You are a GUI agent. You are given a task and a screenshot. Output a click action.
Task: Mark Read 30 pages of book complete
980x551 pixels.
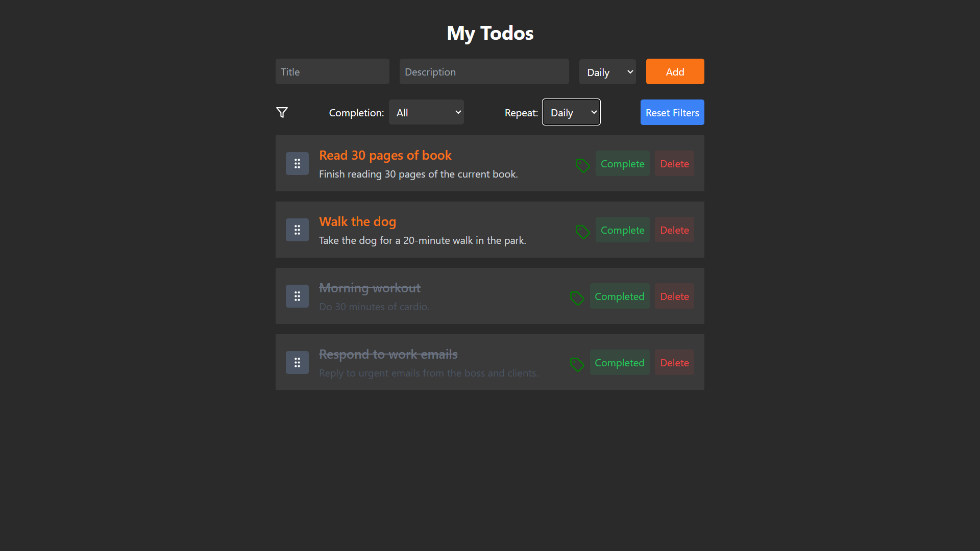622,163
